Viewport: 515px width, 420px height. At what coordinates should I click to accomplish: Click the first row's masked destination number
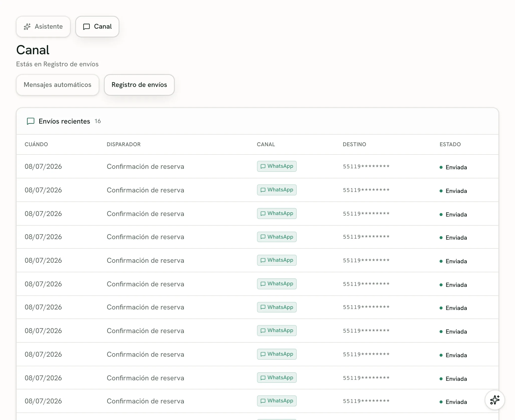point(366,167)
